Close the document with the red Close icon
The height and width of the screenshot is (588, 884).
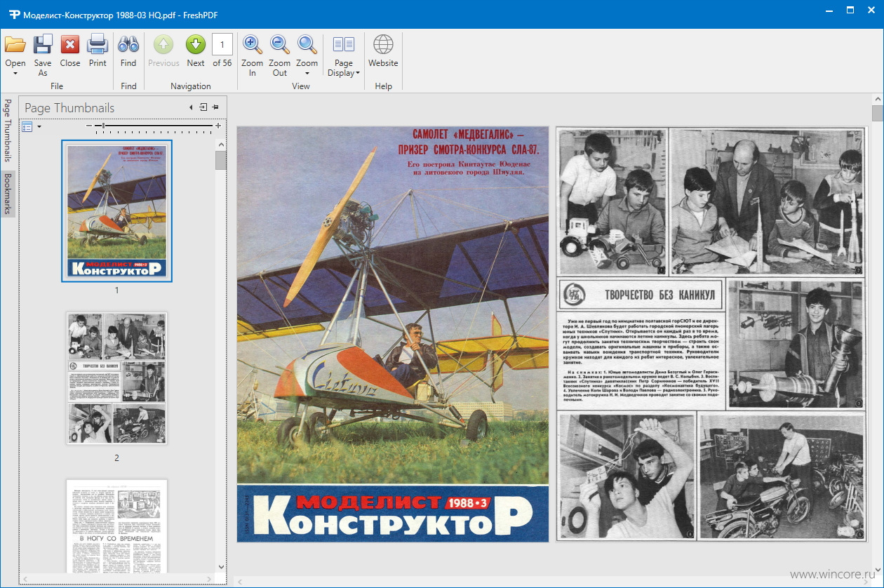pyautogui.click(x=70, y=45)
